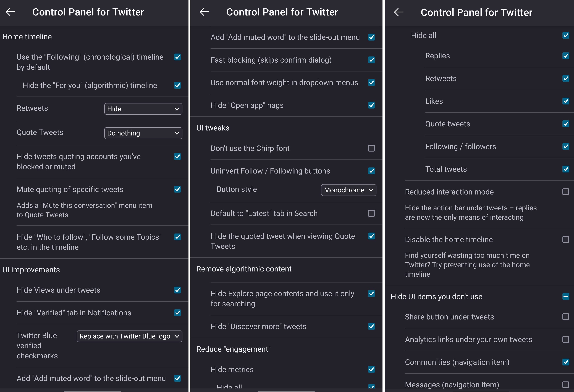Click 'Twitter Blue verified checkmarks' replace dropdown
The height and width of the screenshot is (392, 574).
click(129, 336)
